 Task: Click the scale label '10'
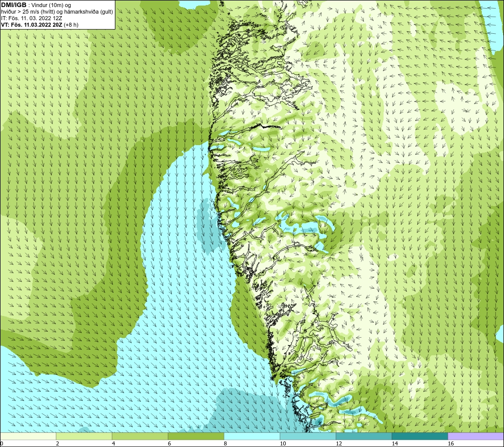[283, 444]
